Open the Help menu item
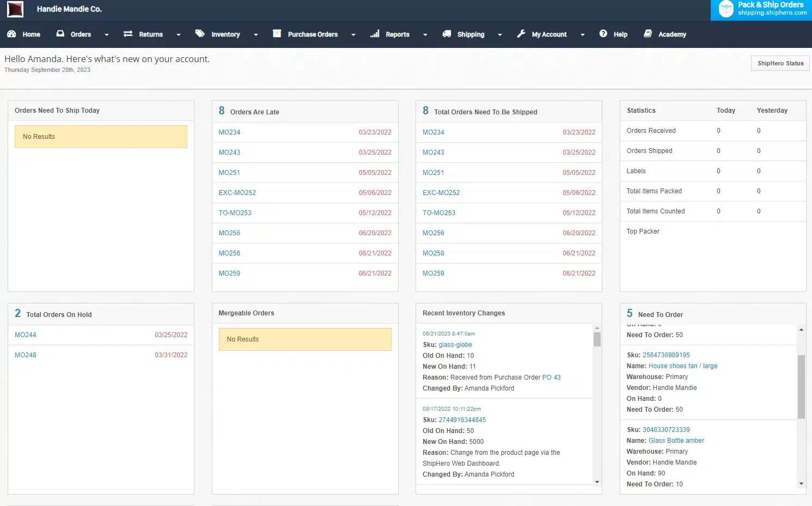This screenshot has width=812, height=506. pos(620,34)
